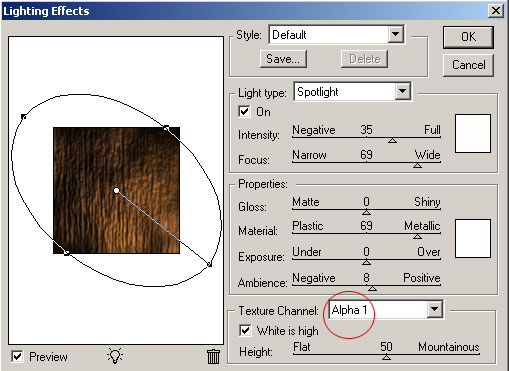The width and height of the screenshot is (509, 371).
Task: Toggle the Preview checkbox
Action: pyautogui.click(x=17, y=356)
